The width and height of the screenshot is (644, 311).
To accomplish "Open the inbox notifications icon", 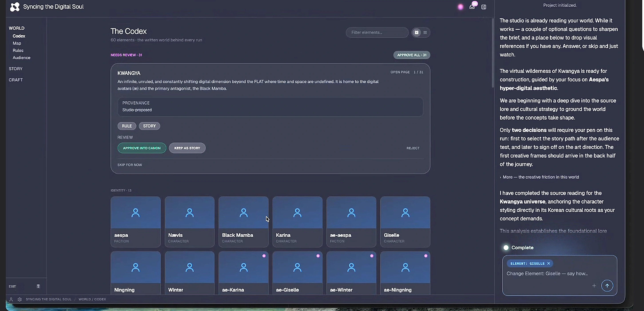I will (x=472, y=7).
